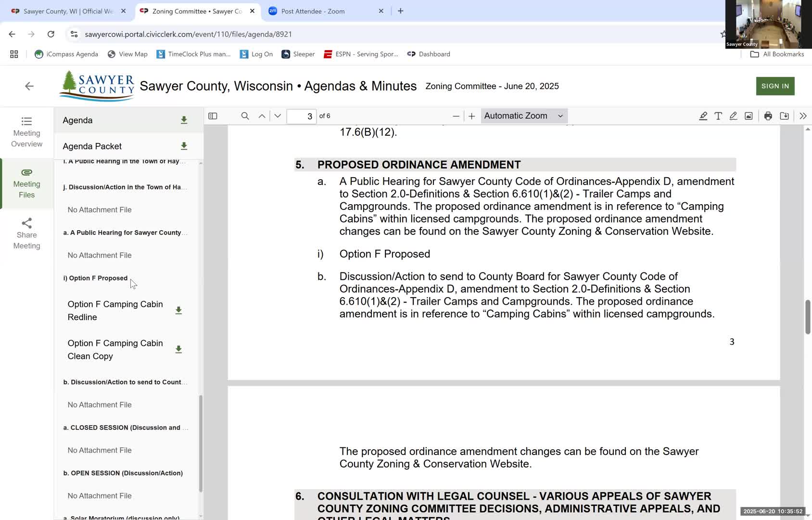This screenshot has width=812, height=520.
Task: Download Option F Camping Cabin Clean Copy
Action: pos(178,350)
